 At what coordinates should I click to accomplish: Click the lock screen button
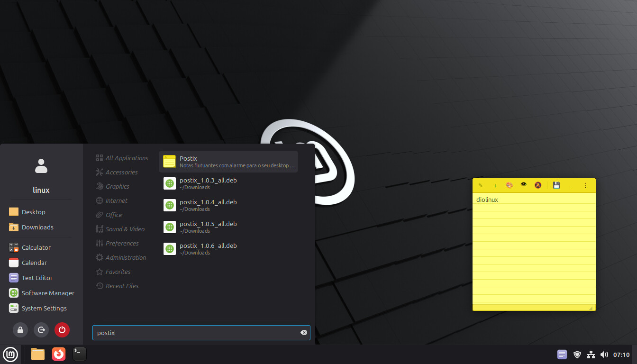click(20, 330)
